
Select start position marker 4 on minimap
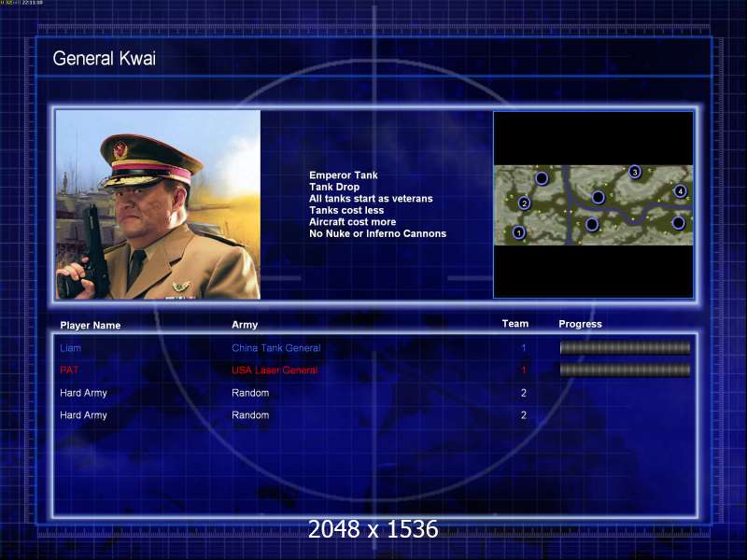tap(681, 191)
